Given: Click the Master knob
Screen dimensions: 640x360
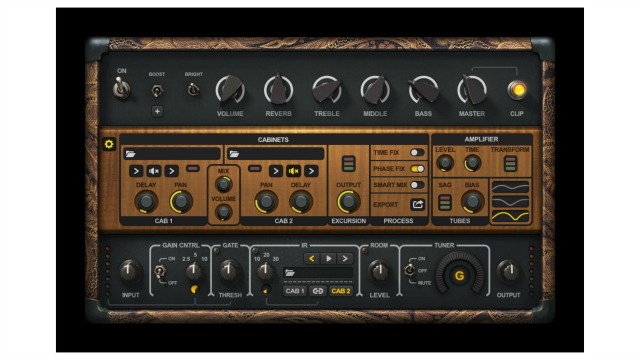Looking at the screenshot, I should [472, 89].
